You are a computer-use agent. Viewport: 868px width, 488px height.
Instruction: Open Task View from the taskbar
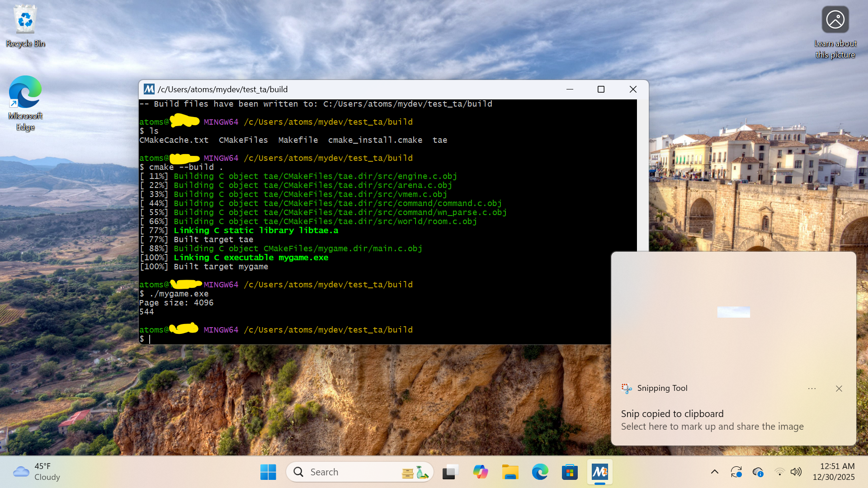point(450,472)
